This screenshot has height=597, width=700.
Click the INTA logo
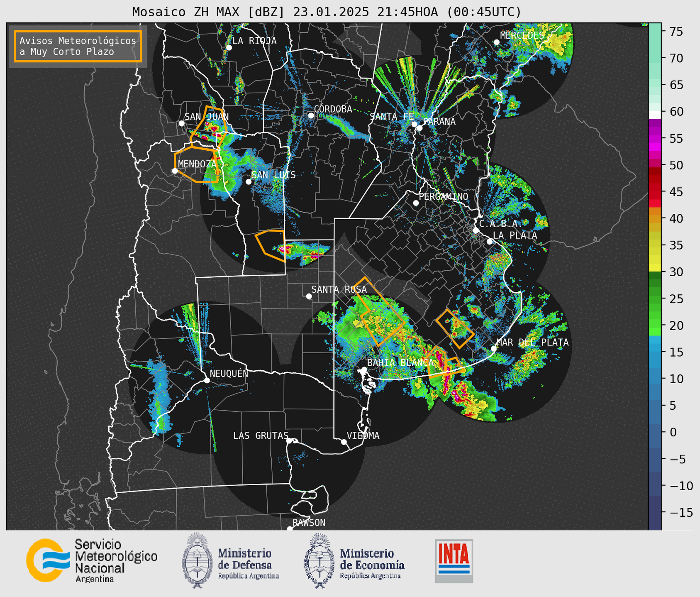[x=454, y=561]
